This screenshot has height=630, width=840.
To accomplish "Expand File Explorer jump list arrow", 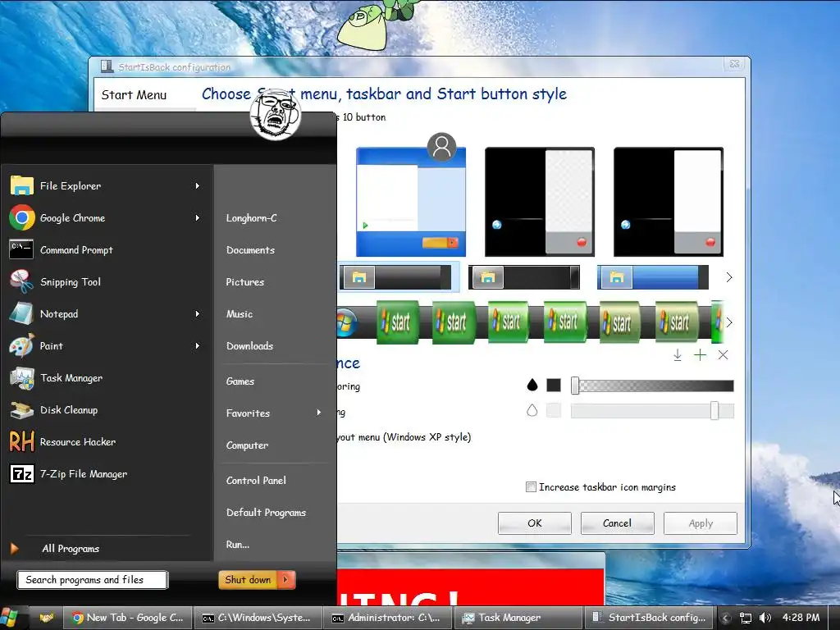I will coord(197,186).
